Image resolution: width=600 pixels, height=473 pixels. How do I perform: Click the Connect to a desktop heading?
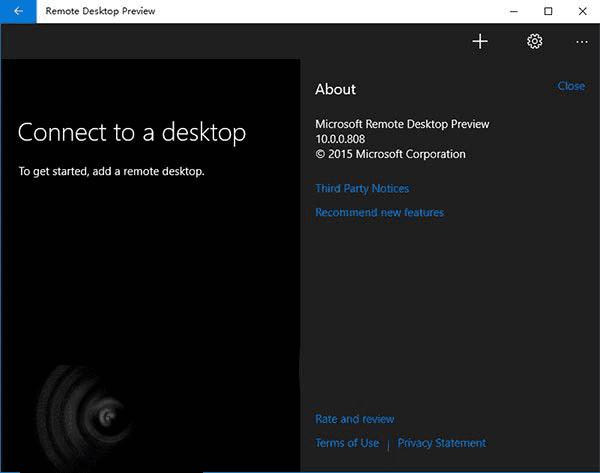point(132,132)
